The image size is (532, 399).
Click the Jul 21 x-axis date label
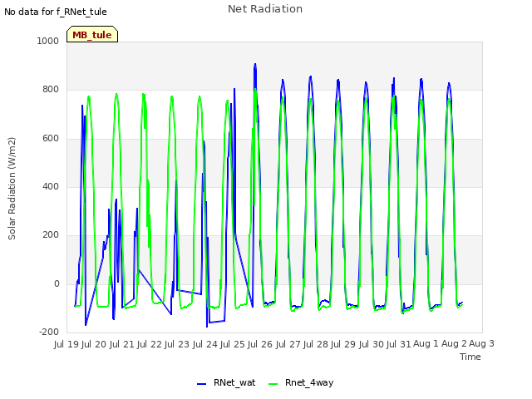pyautogui.click(x=122, y=344)
